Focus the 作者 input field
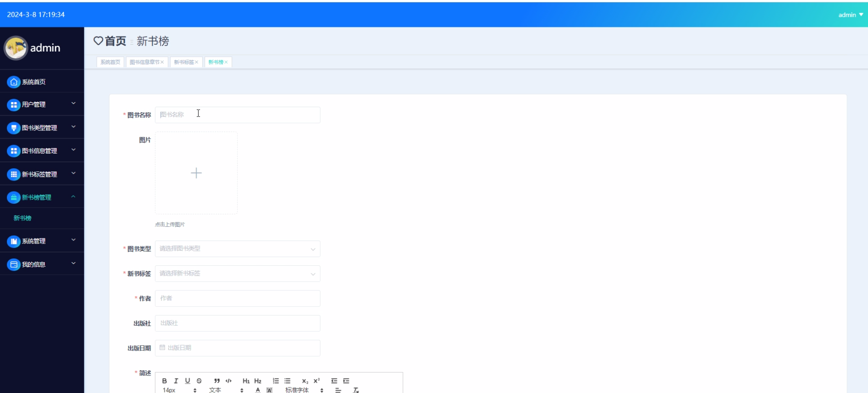Image resolution: width=868 pixels, height=393 pixels. pyautogui.click(x=238, y=299)
